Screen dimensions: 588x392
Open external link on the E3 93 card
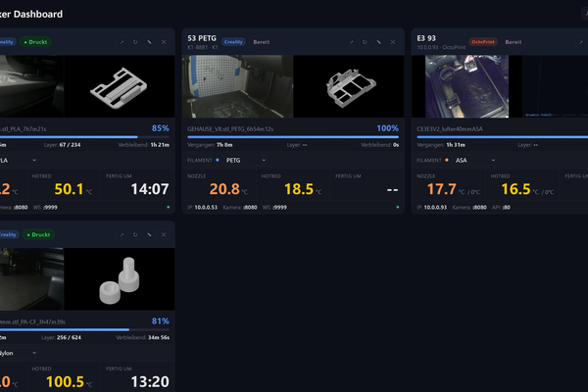(581, 42)
